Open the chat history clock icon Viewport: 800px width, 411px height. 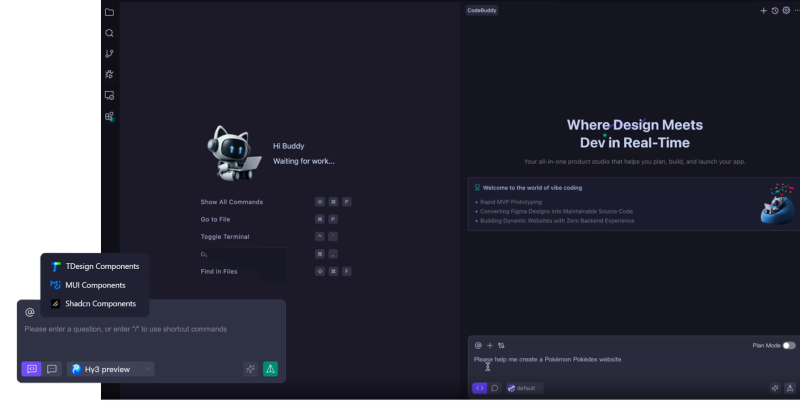tap(774, 11)
